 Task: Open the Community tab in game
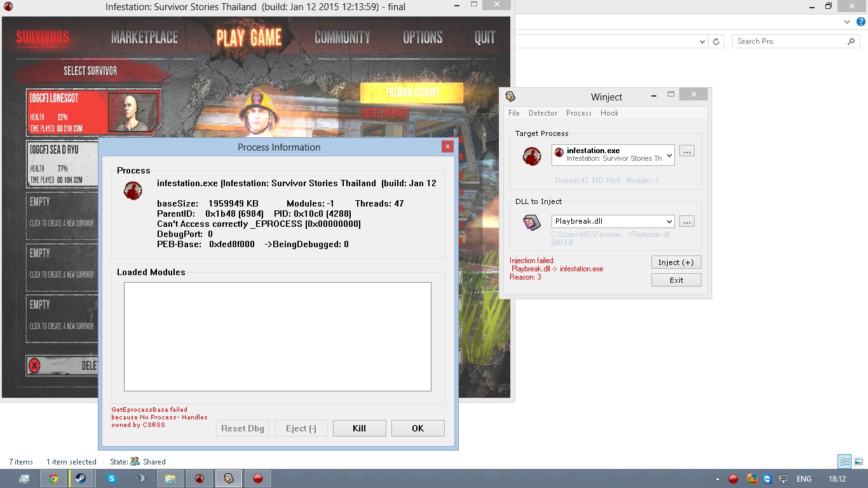[342, 37]
